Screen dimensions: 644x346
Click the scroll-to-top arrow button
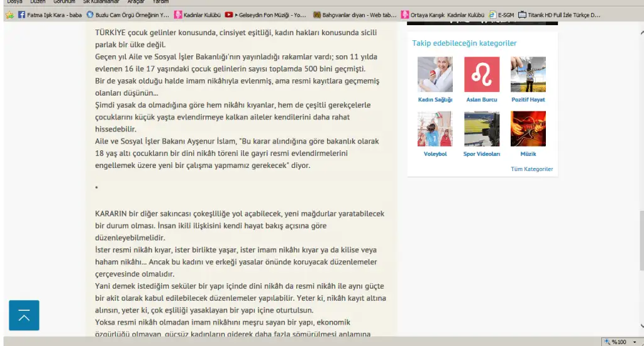click(x=25, y=315)
